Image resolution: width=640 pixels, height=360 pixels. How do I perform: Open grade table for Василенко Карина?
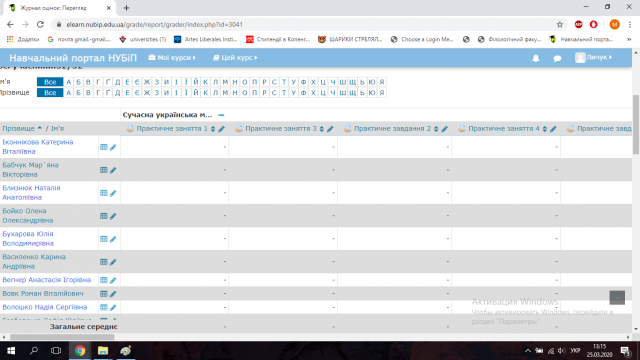(x=104, y=262)
